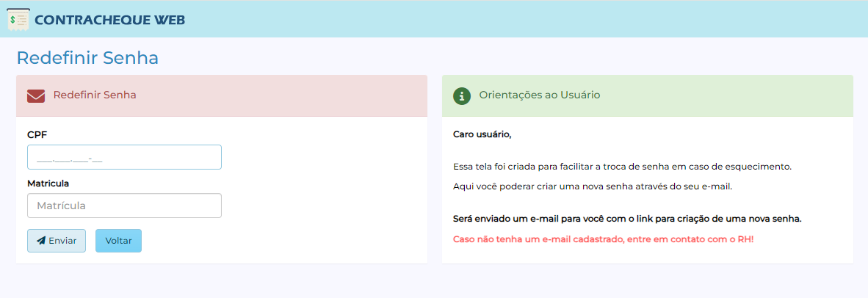868x298 pixels.
Task: Click the CPF input field
Action: pos(124,157)
